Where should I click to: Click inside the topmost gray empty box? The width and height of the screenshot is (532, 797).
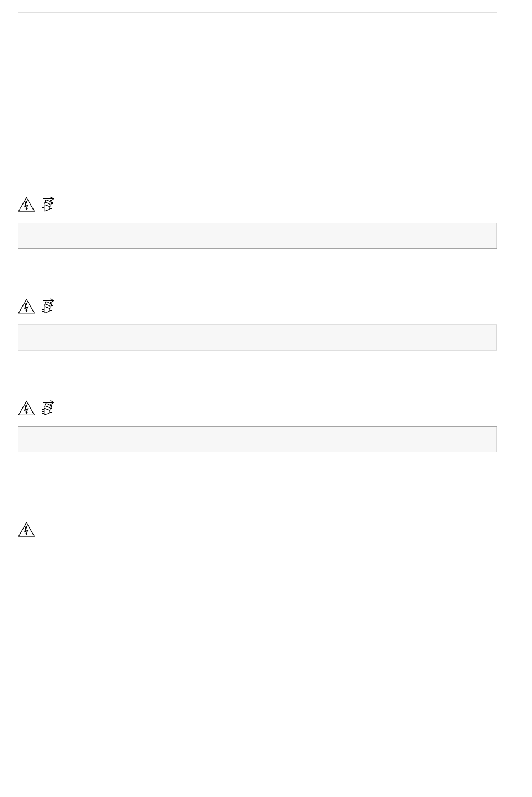[258, 235]
